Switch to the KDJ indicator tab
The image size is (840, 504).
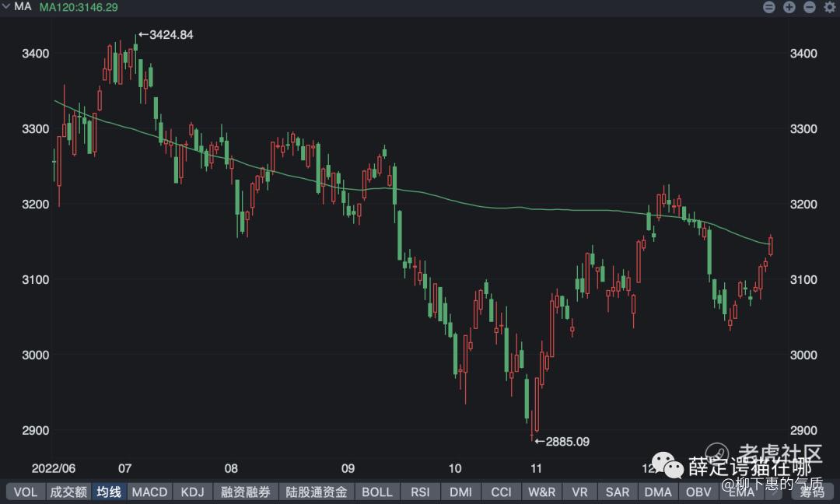click(x=192, y=492)
